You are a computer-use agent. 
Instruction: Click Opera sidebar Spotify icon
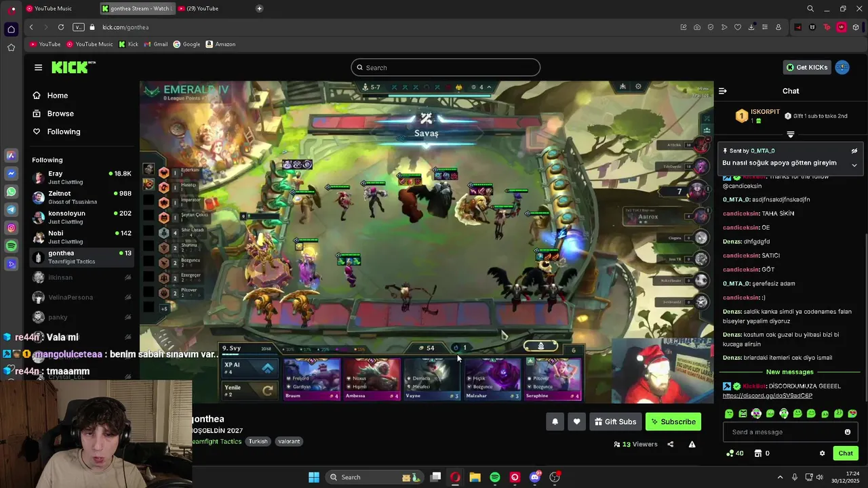pyautogui.click(x=11, y=246)
